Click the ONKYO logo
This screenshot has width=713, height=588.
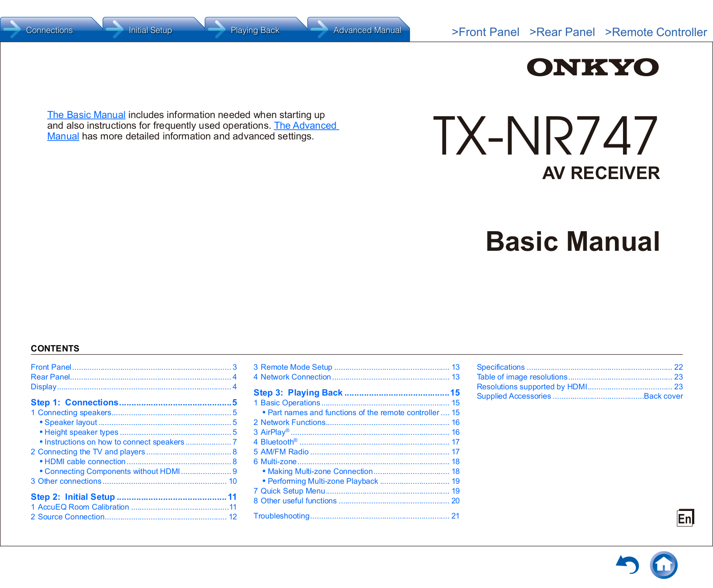593,67
